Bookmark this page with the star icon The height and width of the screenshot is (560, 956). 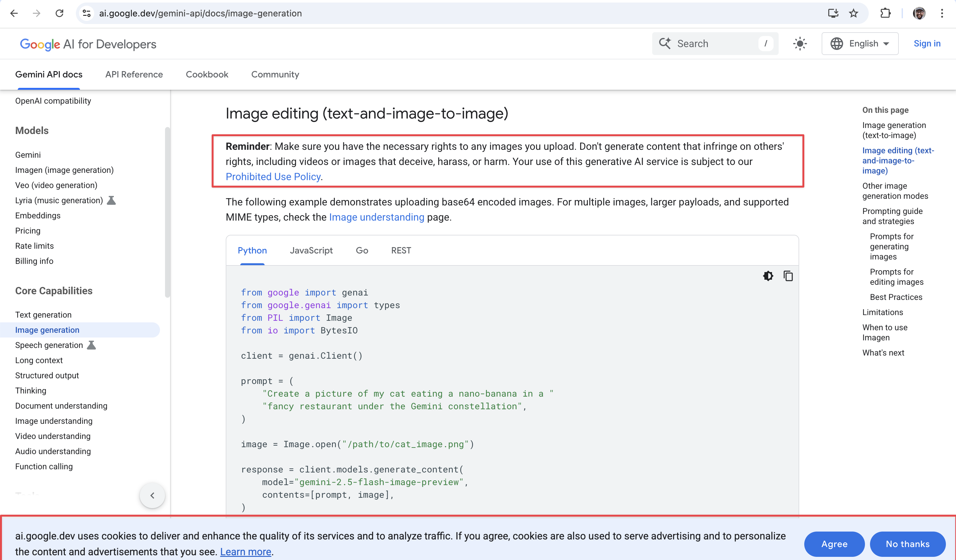tap(853, 13)
